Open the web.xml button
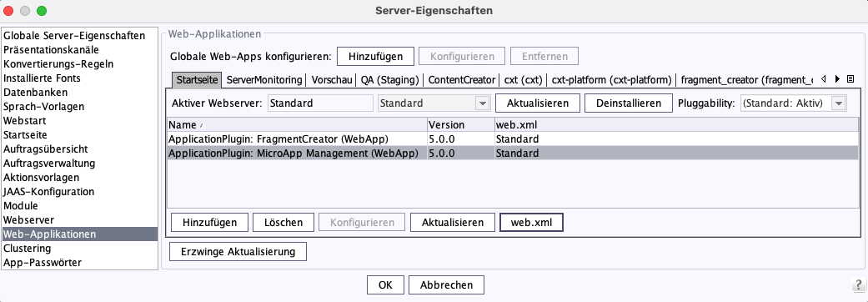This screenshot has width=868, height=302. pos(531,222)
